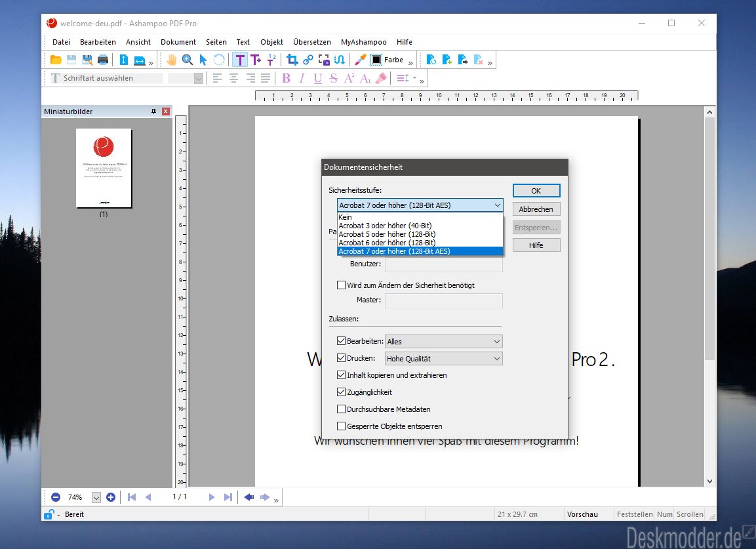Image resolution: width=756 pixels, height=549 pixels.
Task: Go to last page icon
Action: [228, 497]
